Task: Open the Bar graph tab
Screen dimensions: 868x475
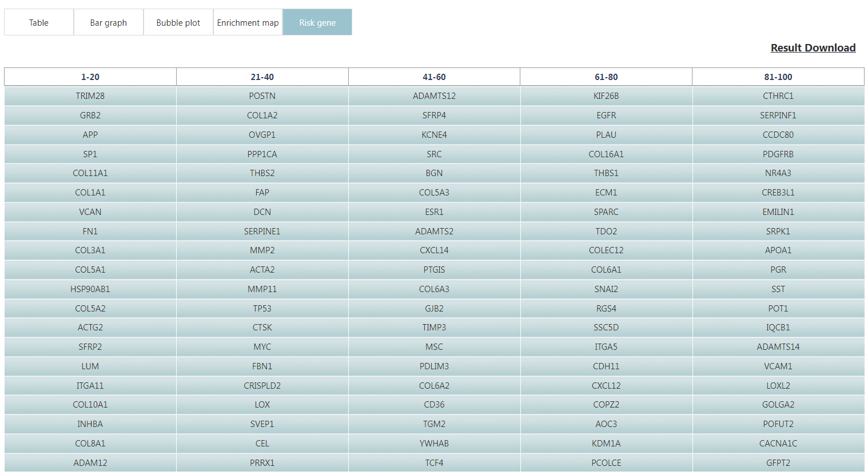Action: 109,22
